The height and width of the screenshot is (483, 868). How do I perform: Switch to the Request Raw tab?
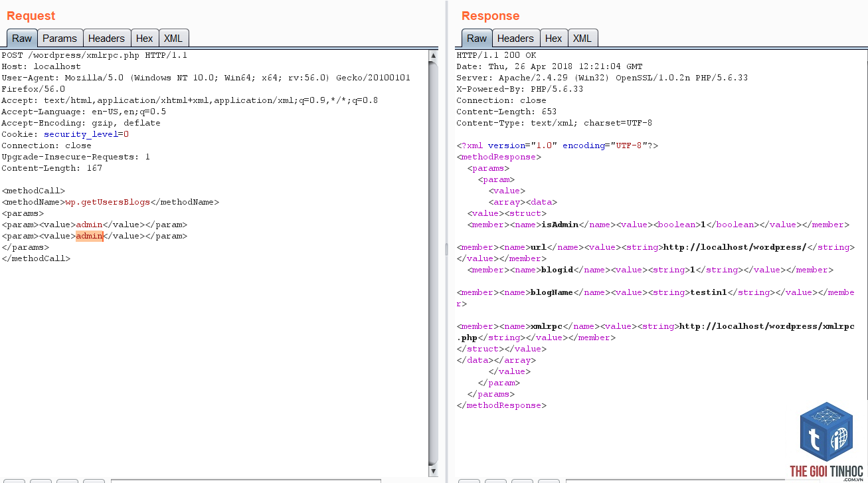pos(22,39)
